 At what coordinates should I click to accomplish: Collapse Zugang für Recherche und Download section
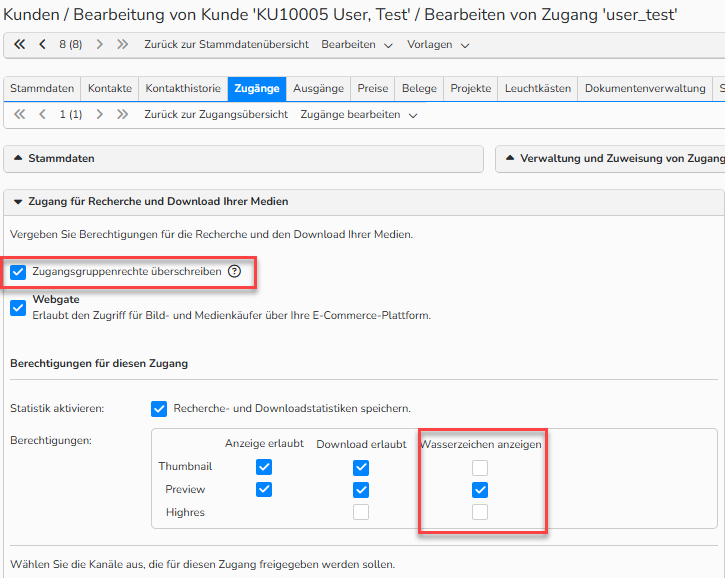pos(363,202)
